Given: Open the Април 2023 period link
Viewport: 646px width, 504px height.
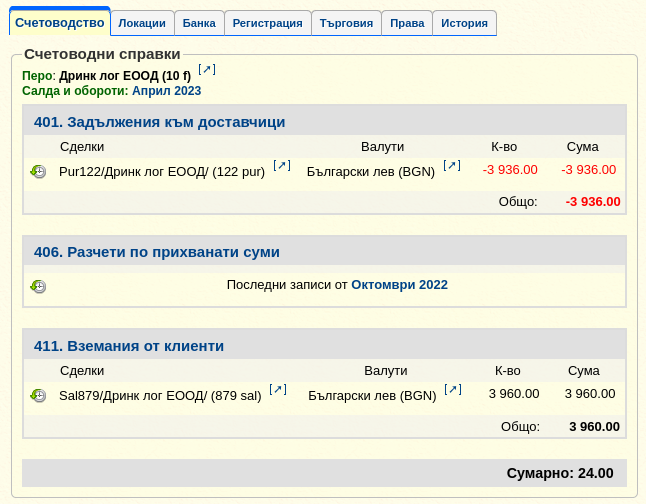Looking at the screenshot, I should [166, 91].
